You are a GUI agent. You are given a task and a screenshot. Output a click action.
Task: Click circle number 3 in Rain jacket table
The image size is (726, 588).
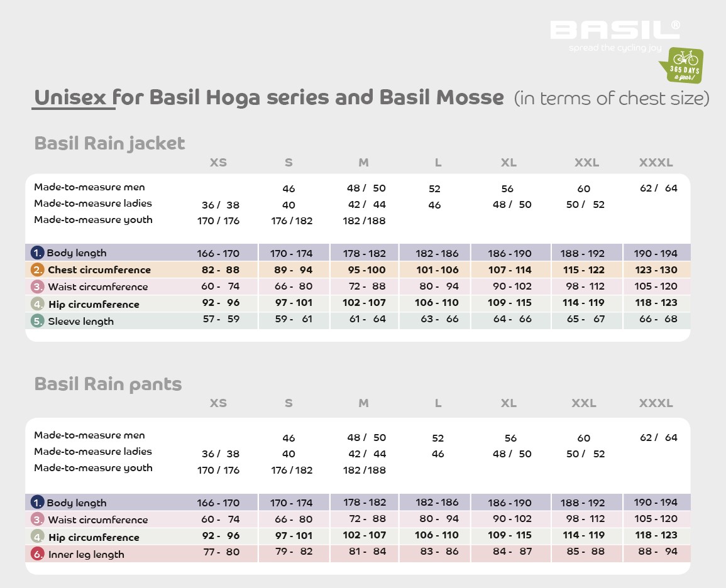point(38,287)
